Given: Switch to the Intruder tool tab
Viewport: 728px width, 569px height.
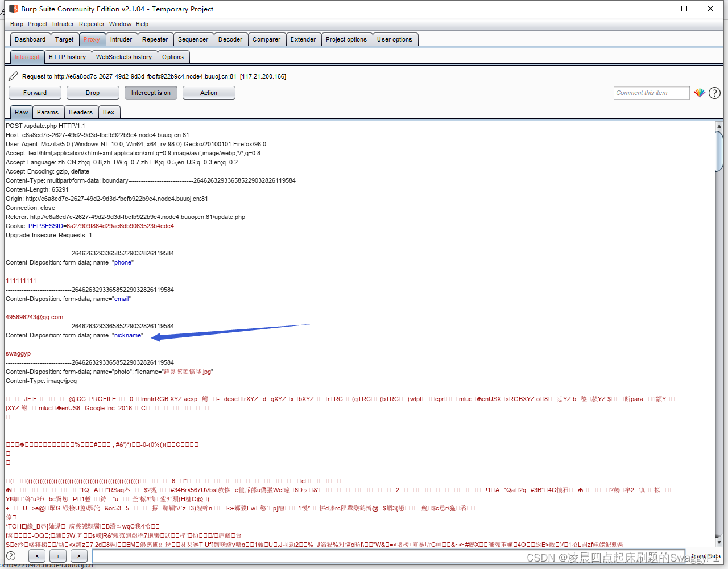Looking at the screenshot, I should (x=121, y=39).
